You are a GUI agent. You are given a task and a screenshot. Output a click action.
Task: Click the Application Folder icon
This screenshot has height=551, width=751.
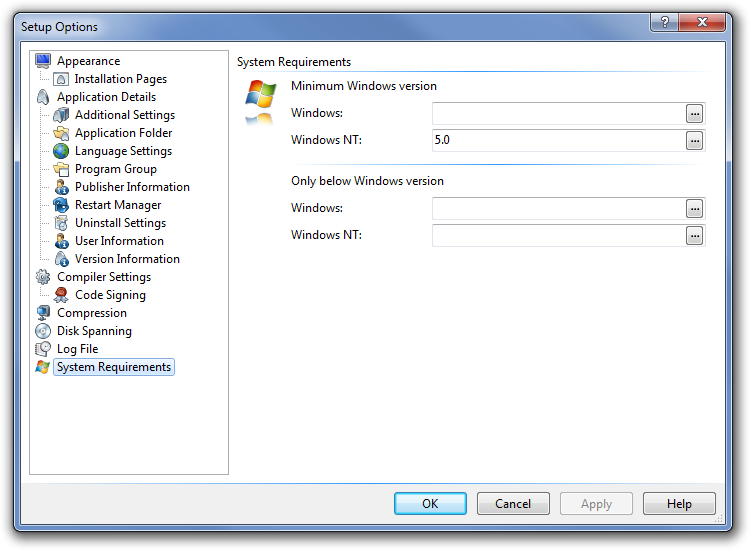pyautogui.click(x=61, y=133)
